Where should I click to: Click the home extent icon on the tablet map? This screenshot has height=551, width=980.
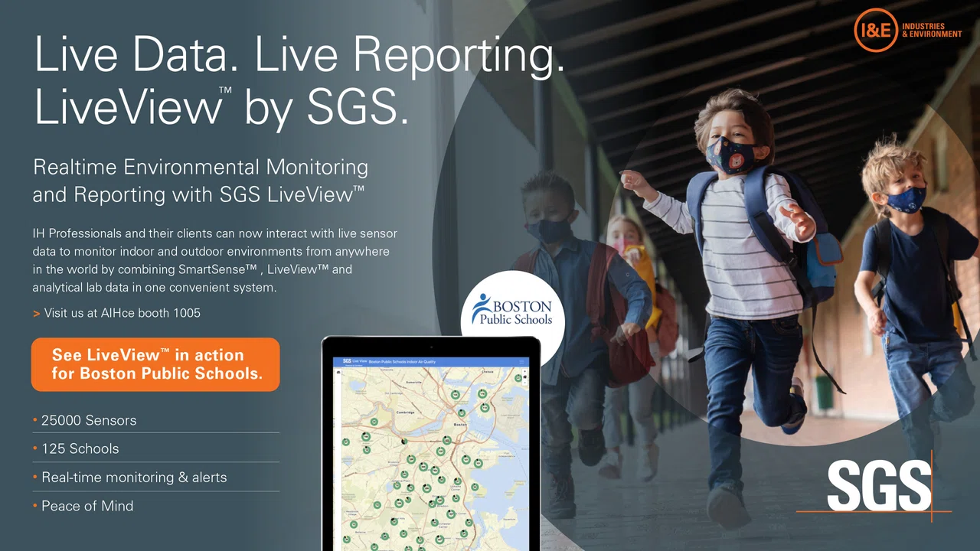pos(524,377)
